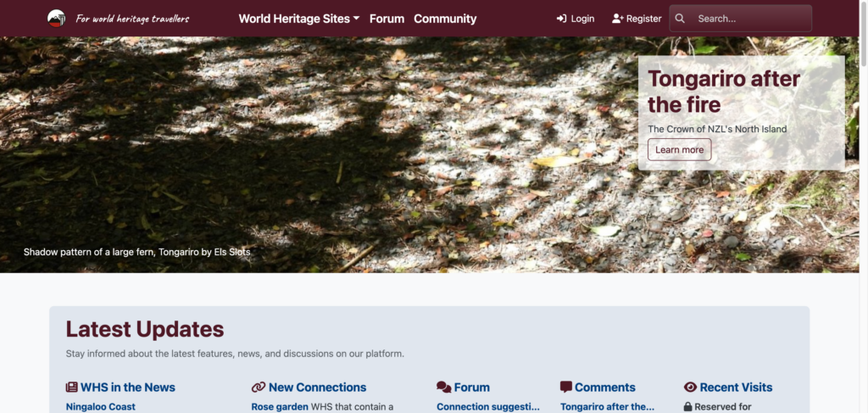Screen dimensions: 868x413
Task: Open the Ningaloo Coast news link
Action: tap(100, 407)
